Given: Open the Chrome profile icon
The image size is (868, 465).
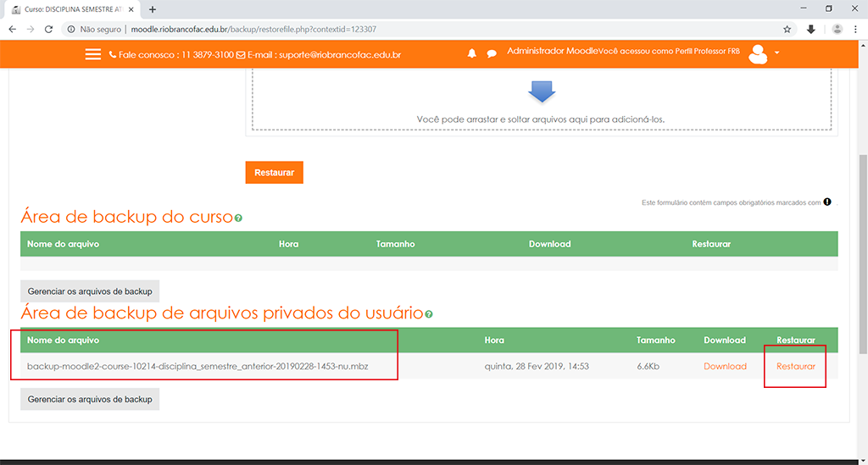Looking at the screenshot, I should pos(837,30).
